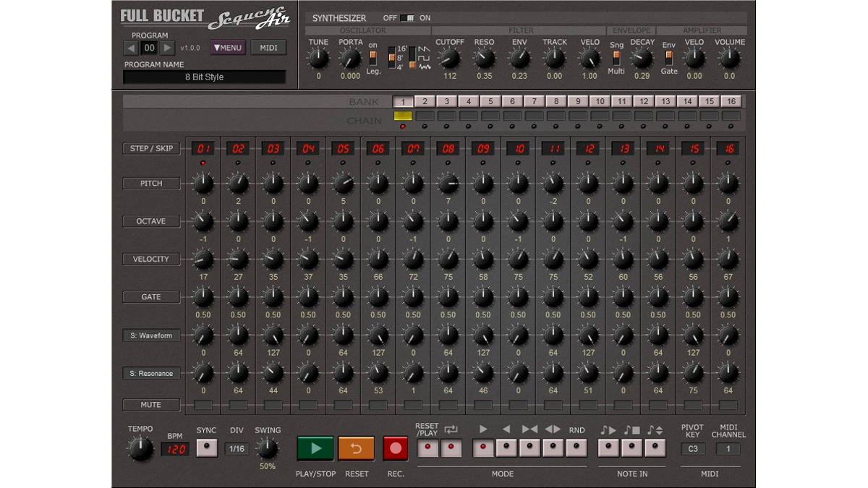Select bank 2 tab

point(425,102)
